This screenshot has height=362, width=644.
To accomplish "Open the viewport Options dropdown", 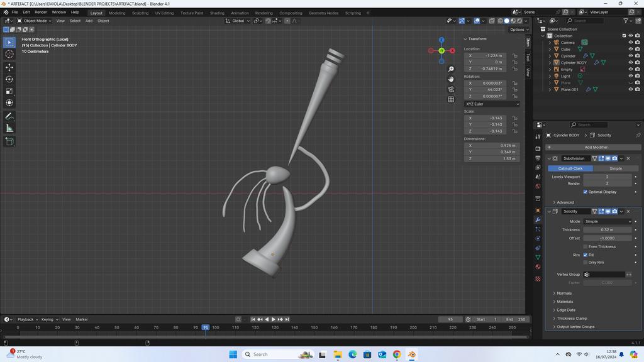I will click(519, 30).
